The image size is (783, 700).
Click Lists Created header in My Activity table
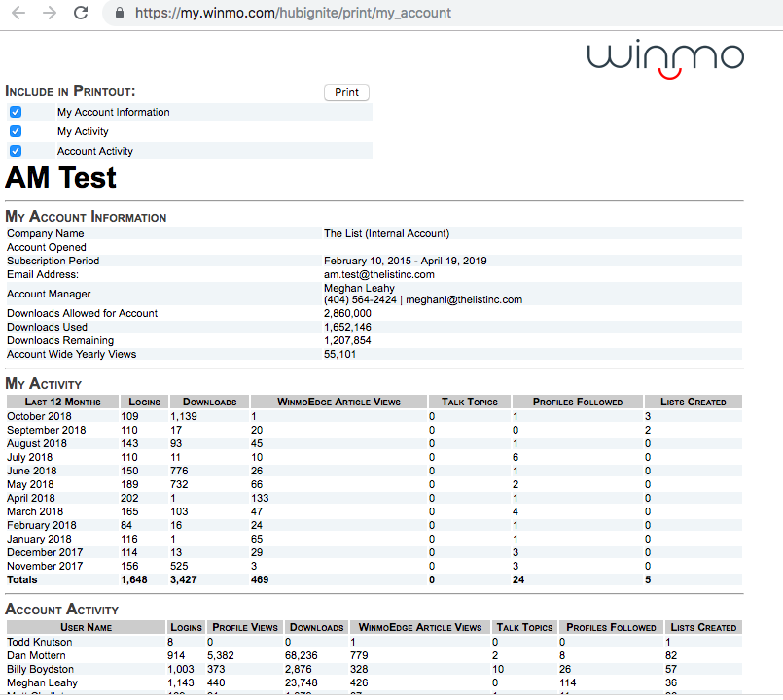coord(694,402)
